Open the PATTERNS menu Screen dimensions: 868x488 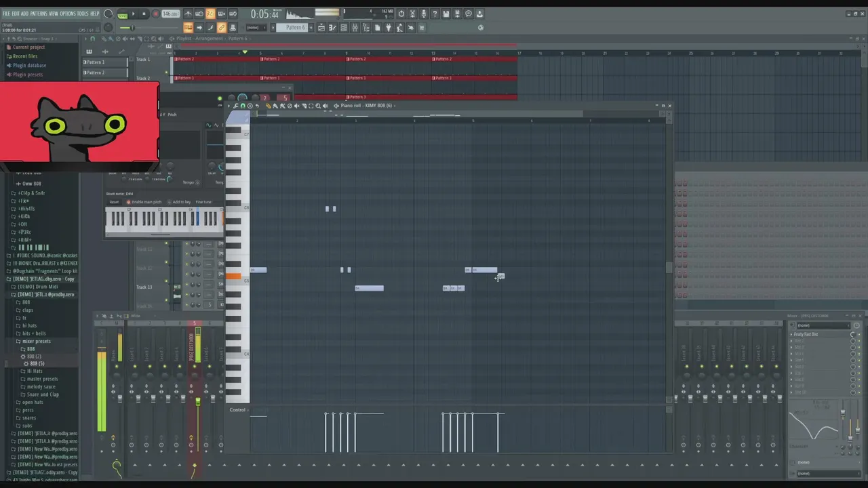(39, 14)
